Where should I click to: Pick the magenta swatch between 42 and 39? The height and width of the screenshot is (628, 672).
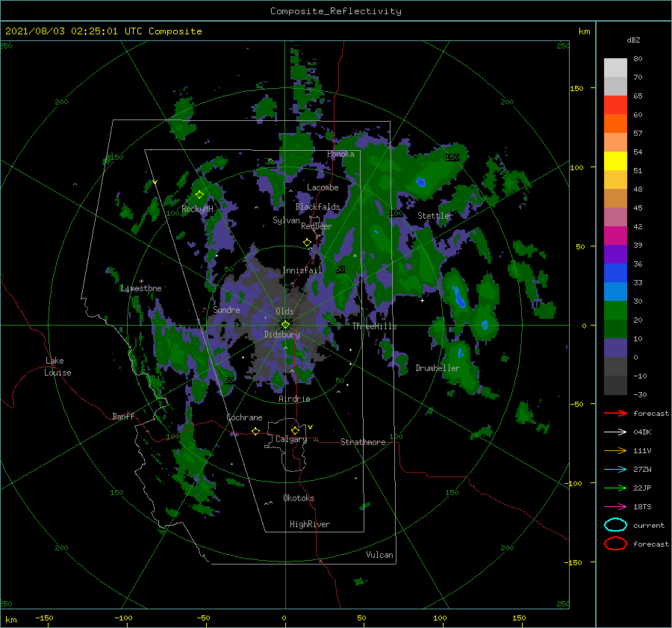click(x=615, y=236)
